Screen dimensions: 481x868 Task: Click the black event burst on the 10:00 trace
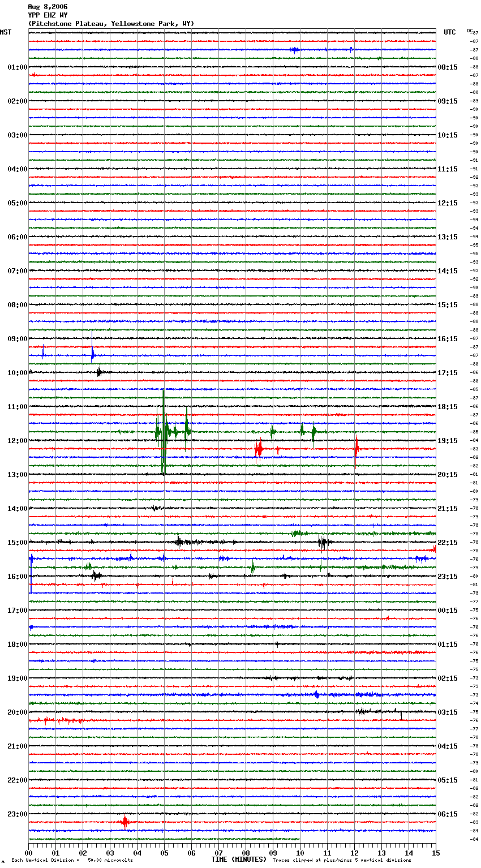tap(99, 372)
